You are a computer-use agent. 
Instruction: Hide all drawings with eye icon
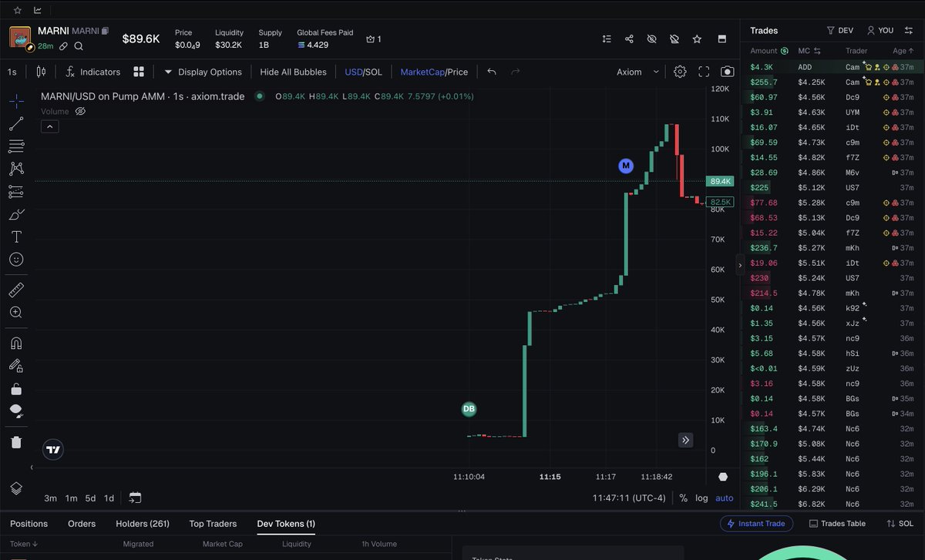point(16,411)
